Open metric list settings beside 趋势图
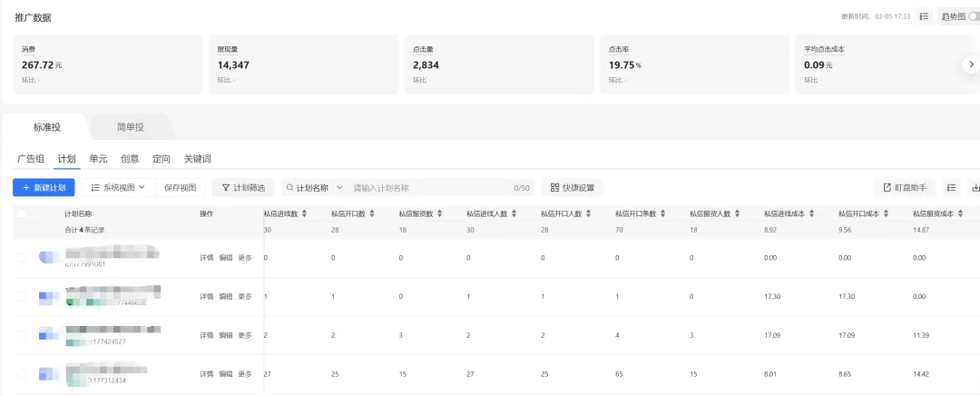This screenshot has height=396, width=980. pyautogui.click(x=925, y=17)
